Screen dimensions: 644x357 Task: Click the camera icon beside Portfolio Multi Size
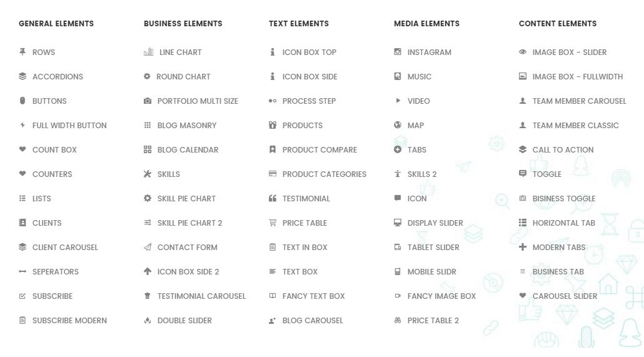148,101
